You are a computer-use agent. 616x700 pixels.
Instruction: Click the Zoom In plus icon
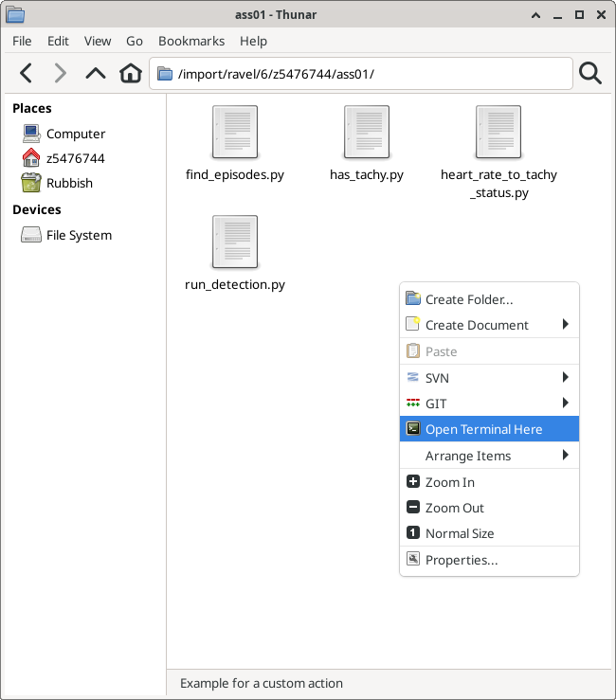click(x=413, y=481)
